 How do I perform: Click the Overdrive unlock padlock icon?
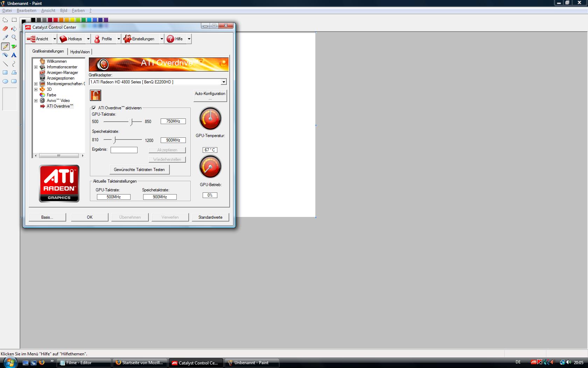(96, 95)
